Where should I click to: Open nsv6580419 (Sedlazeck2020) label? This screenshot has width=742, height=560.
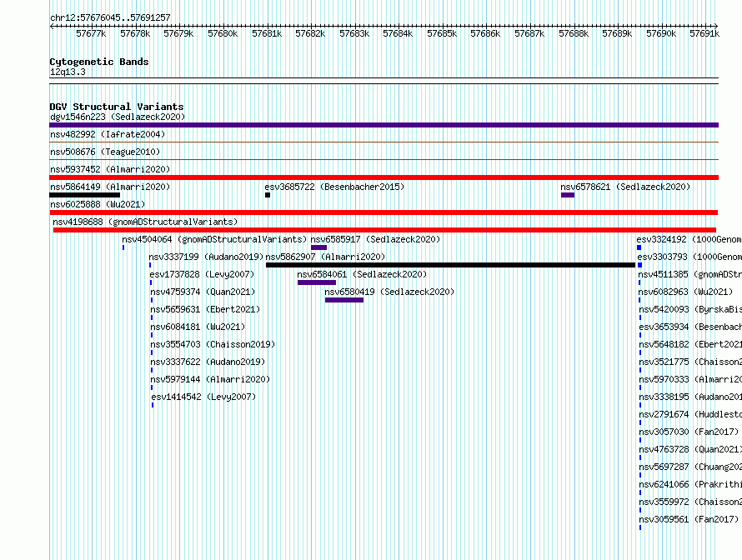(389, 292)
